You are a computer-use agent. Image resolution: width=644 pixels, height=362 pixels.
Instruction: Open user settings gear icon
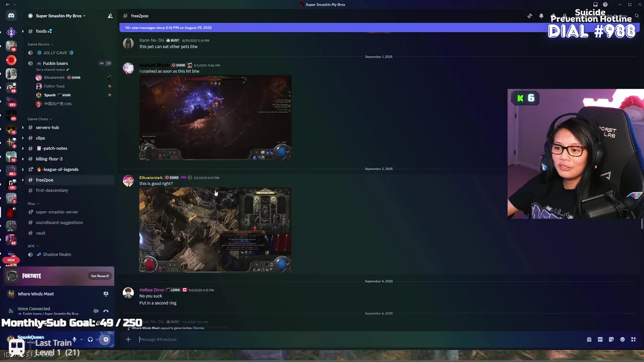tap(106, 339)
